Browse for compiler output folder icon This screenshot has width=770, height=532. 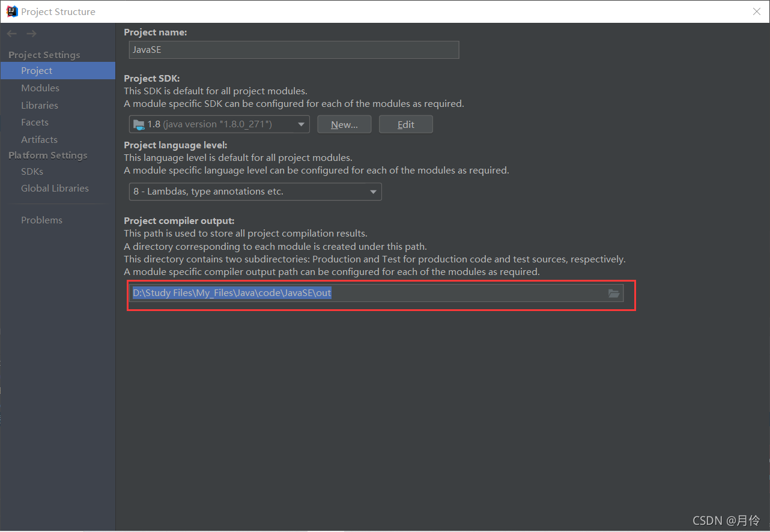coord(614,293)
